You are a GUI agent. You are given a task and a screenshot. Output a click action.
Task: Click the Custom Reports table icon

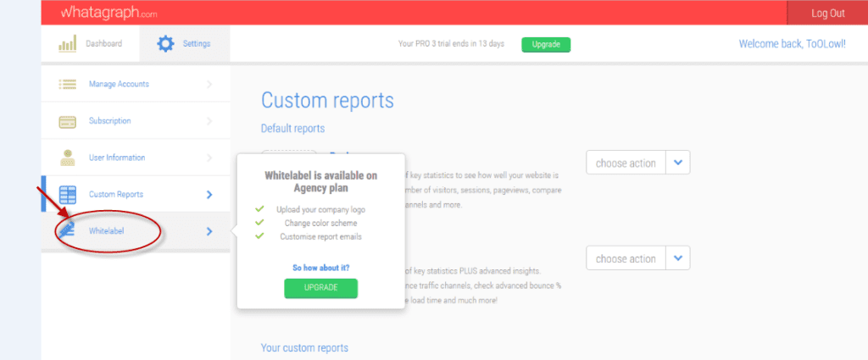(x=68, y=195)
